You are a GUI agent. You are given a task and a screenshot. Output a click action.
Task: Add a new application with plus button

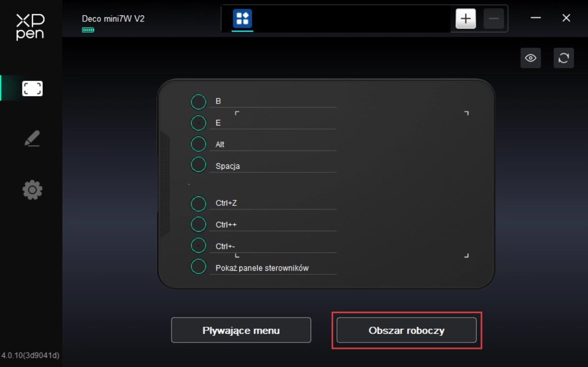[x=465, y=19]
